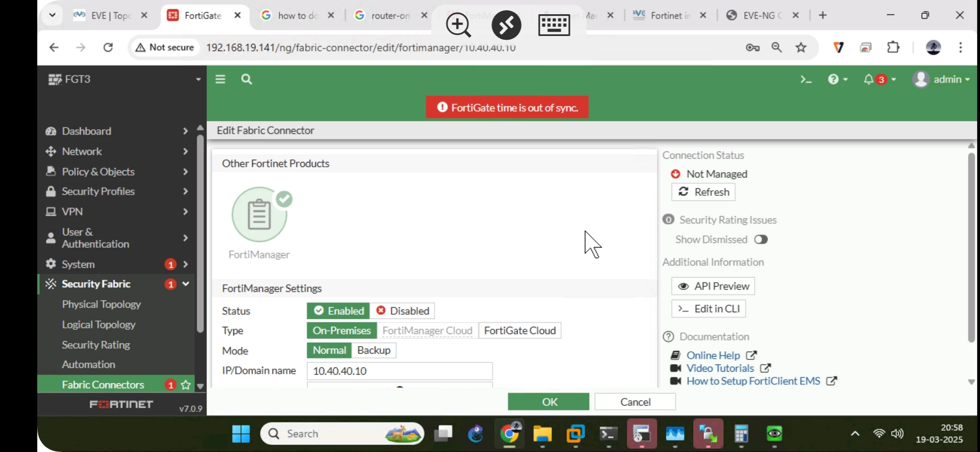Confirm with the OK button
The width and height of the screenshot is (980, 452).
pyautogui.click(x=548, y=402)
